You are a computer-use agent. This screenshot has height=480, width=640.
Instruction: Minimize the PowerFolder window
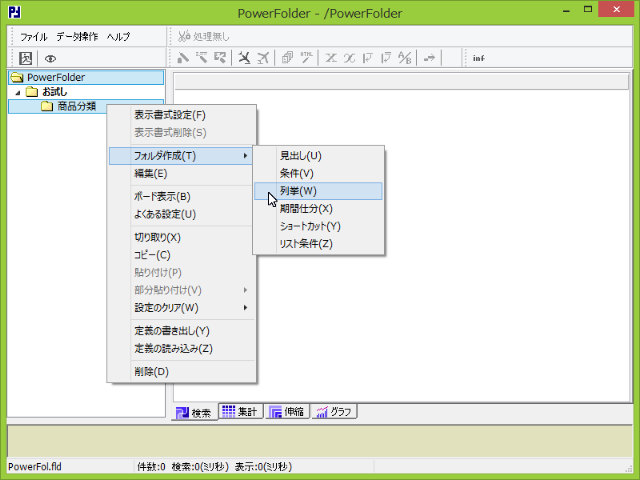[x=566, y=10]
